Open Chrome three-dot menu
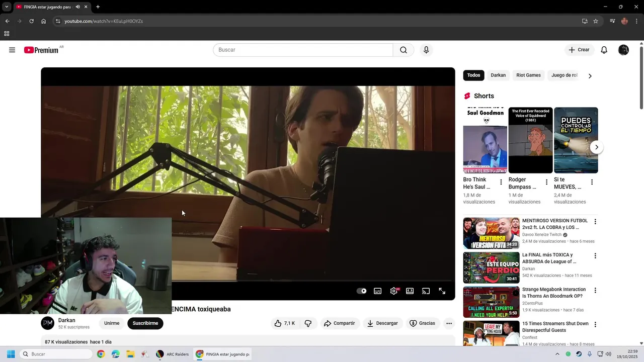 point(636,21)
